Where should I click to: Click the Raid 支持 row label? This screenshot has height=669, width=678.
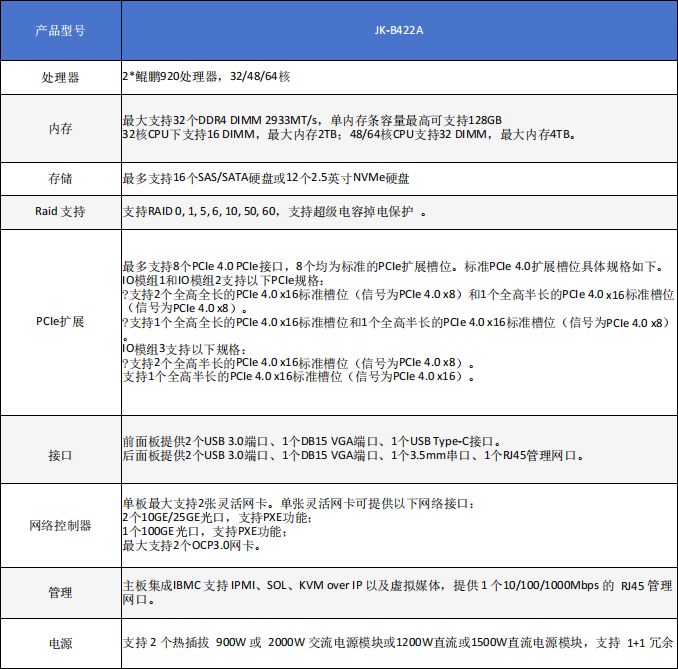60,212
